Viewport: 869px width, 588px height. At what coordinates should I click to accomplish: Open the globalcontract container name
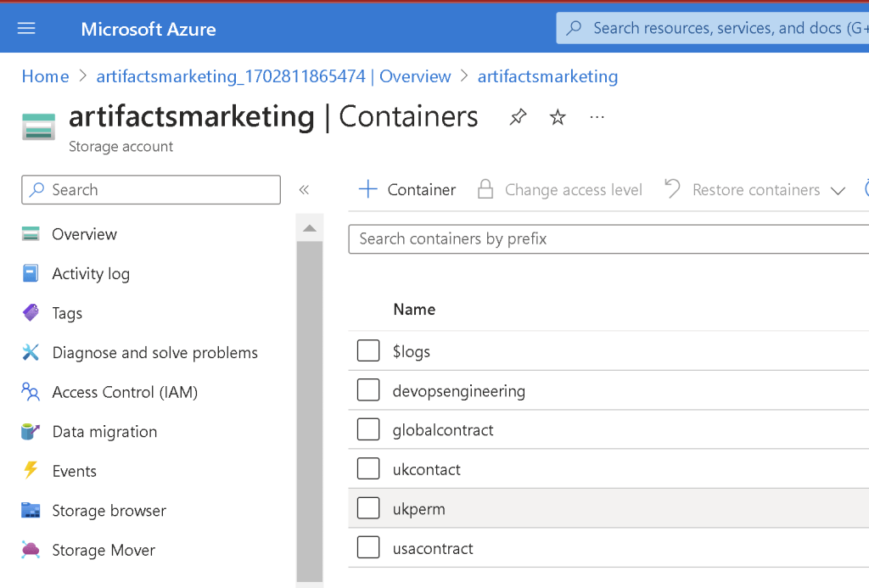443,430
